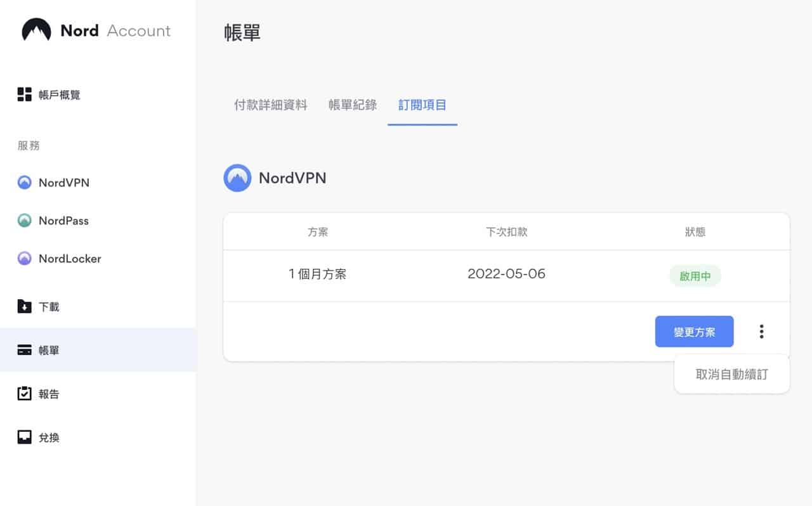Click the large NordVPN logo above the table
The height and width of the screenshot is (506, 812).
tap(237, 178)
